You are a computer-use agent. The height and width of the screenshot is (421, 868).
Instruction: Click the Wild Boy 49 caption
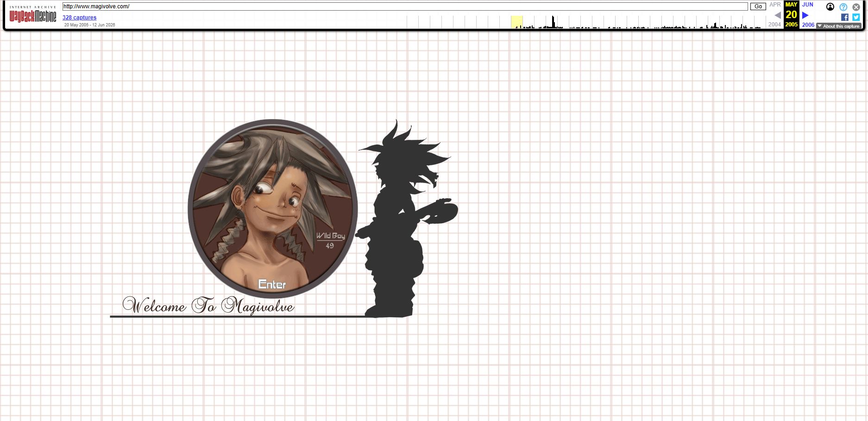click(331, 240)
